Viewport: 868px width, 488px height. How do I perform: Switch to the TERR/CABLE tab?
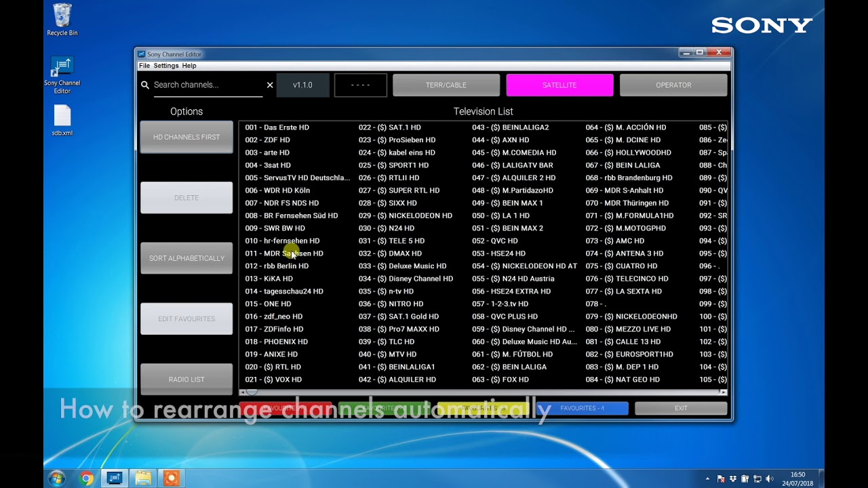(446, 85)
